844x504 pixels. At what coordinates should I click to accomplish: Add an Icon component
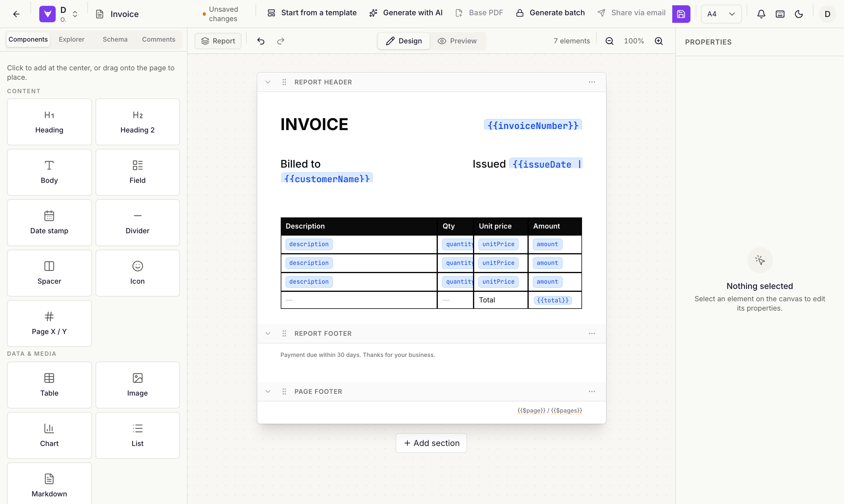[137, 273]
